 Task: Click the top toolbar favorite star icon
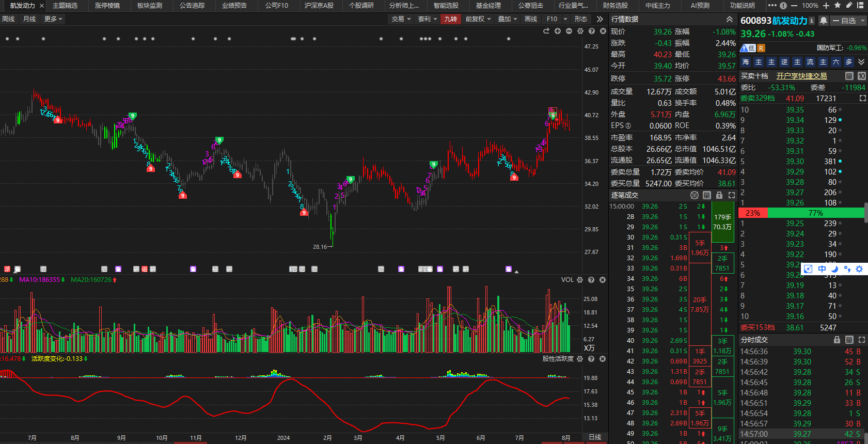pos(838,6)
